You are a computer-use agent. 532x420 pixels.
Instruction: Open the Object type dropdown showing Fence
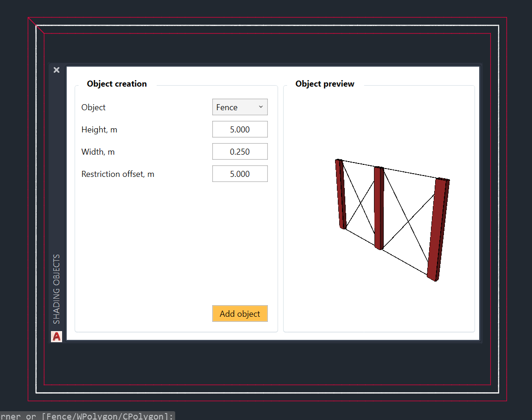pos(240,107)
